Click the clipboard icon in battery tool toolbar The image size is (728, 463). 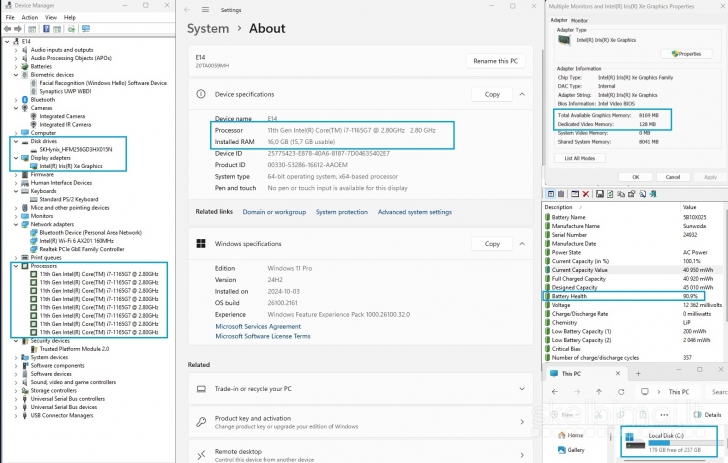click(x=561, y=194)
